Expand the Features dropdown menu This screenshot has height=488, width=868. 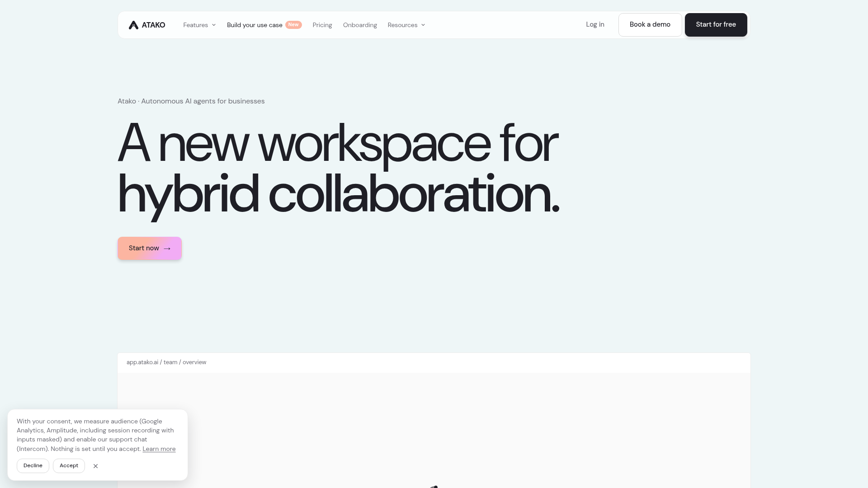click(x=199, y=25)
